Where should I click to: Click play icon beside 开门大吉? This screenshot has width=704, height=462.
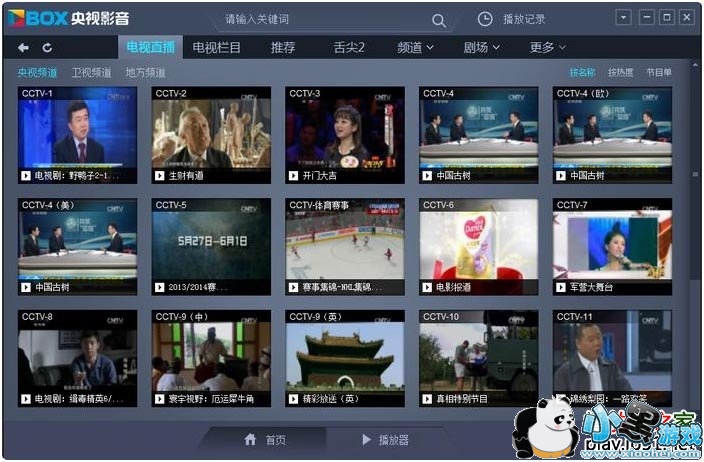pos(293,176)
